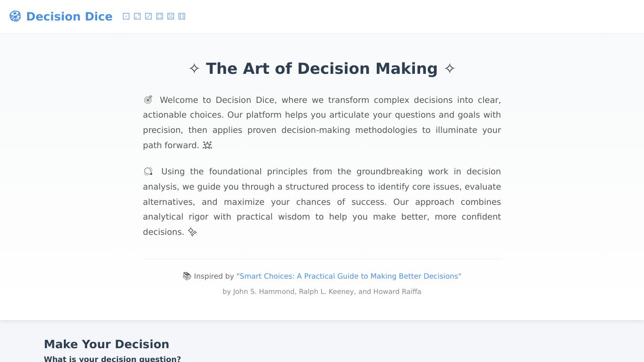The height and width of the screenshot is (362, 644).
Task: Click the star right of the main heading
Action: [450, 69]
